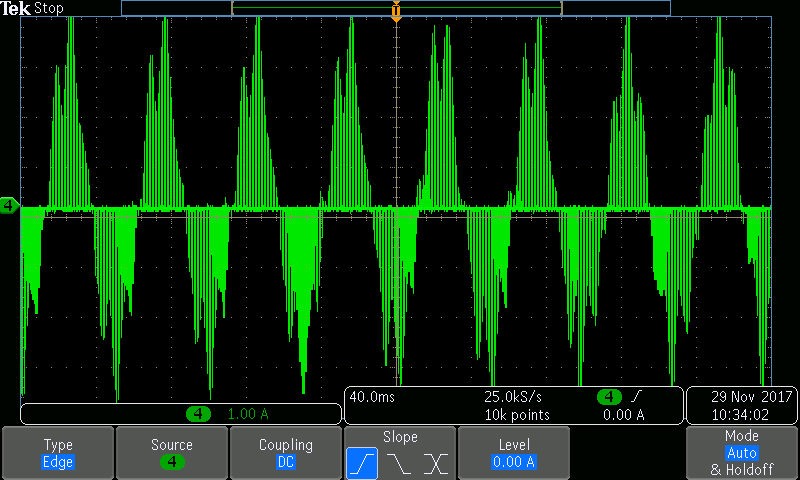Click the 29 Nov 2017 date readout

coord(752,397)
